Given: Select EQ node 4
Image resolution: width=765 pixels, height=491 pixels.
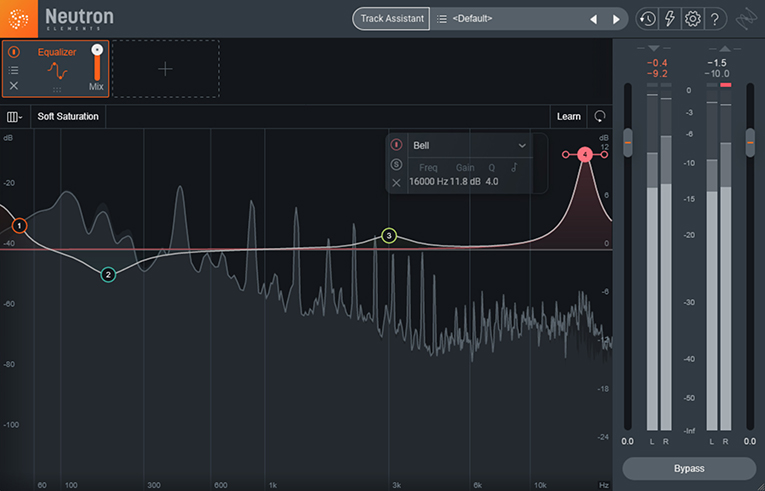Looking at the screenshot, I should (x=584, y=155).
